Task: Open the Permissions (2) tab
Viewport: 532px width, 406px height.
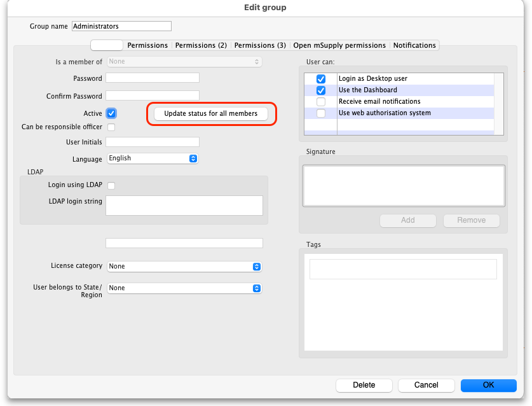Action: (201, 46)
